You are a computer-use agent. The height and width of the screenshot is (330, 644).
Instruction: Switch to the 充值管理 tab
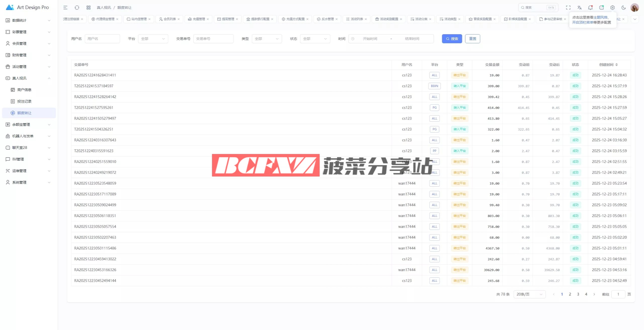198,19
